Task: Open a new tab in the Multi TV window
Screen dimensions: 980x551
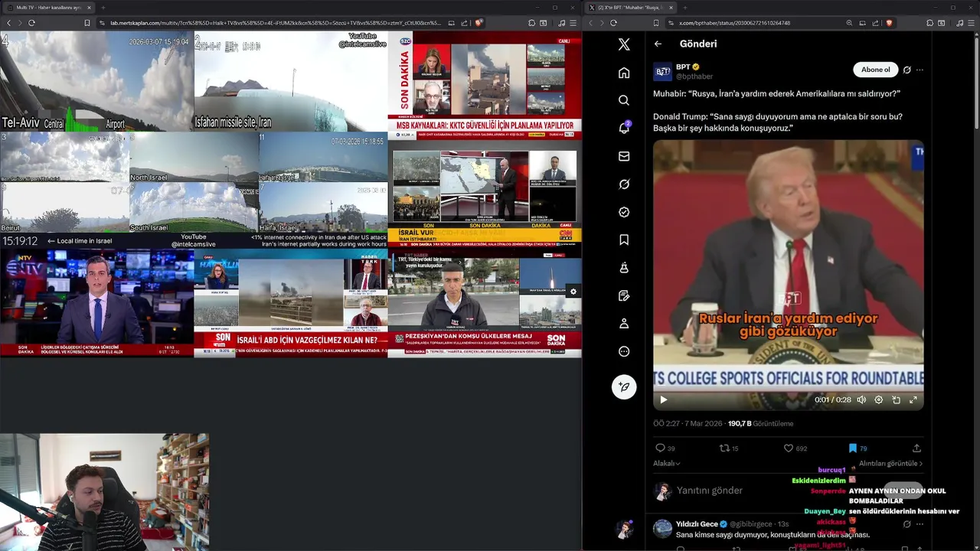Action: click(103, 8)
